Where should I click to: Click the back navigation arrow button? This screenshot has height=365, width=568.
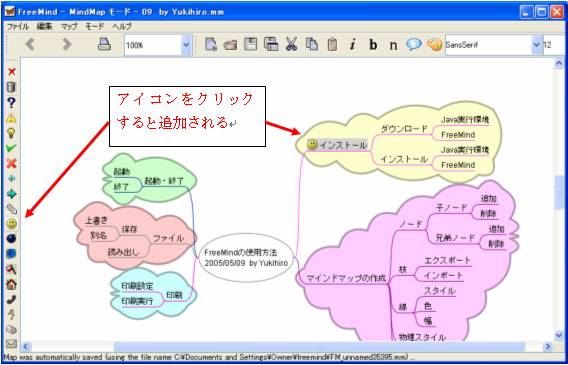point(30,45)
